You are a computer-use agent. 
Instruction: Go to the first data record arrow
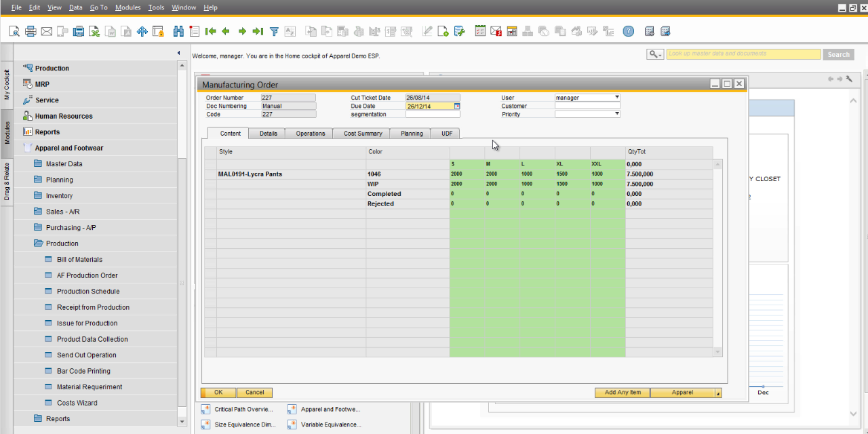[x=210, y=31]
